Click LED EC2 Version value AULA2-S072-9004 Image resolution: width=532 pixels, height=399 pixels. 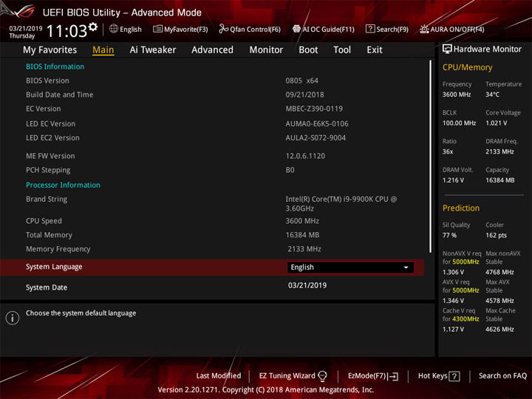316,137
